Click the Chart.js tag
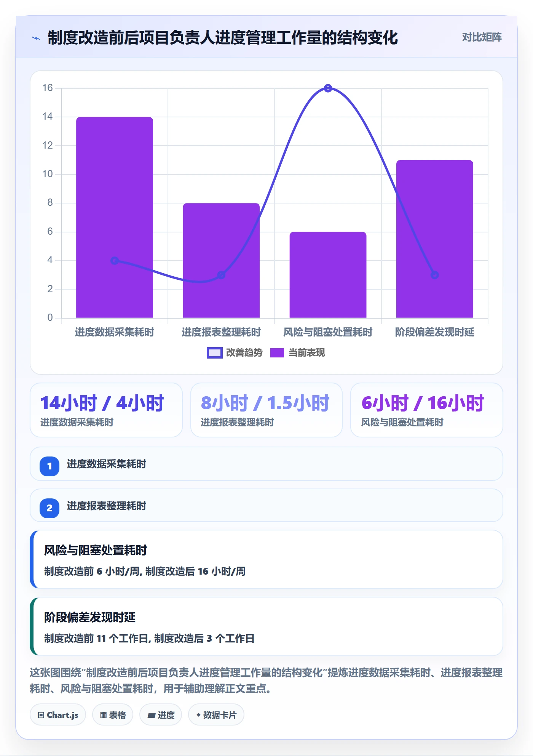The image size is (533, 756). [58, 715]
